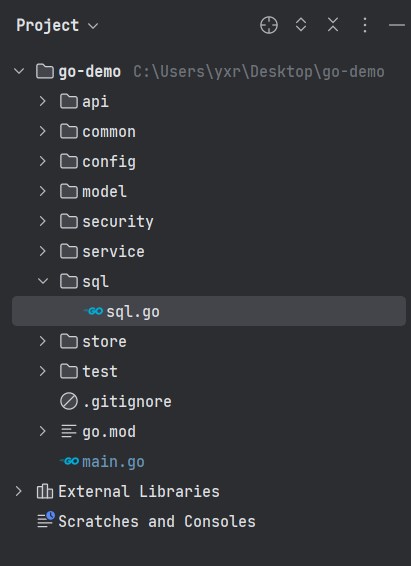Click the External Libraries icon
This screenshot has height=566, width=411.
(45, 491)
